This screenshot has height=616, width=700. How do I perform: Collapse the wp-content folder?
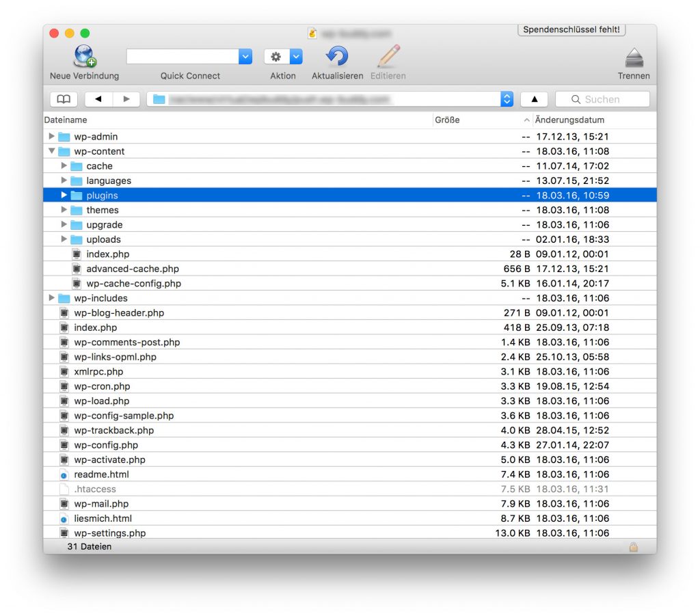52,151
